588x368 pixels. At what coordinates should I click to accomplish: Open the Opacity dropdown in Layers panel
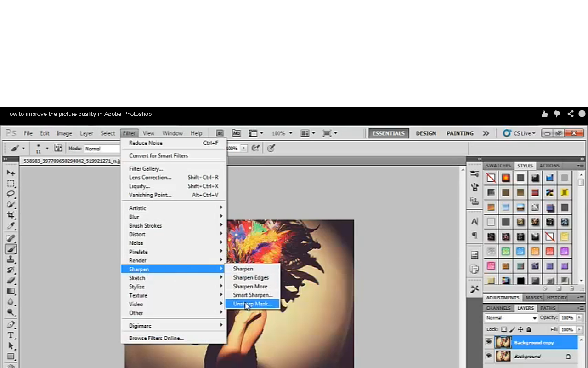[x=579, y=318]
